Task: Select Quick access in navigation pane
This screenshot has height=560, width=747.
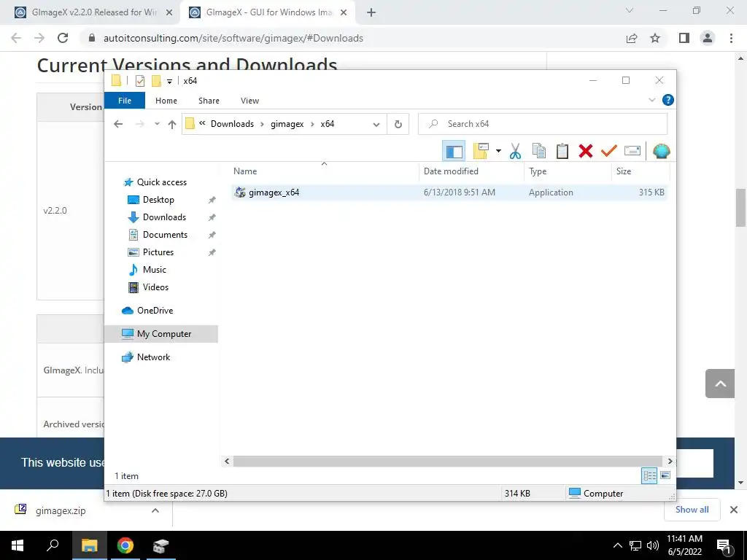Action: [161, 182]
